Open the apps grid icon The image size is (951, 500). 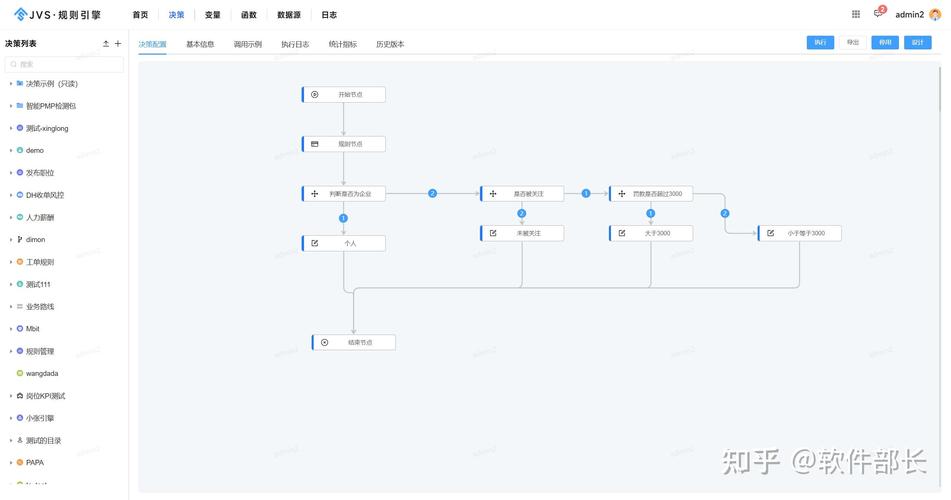(x=856, y=15)
